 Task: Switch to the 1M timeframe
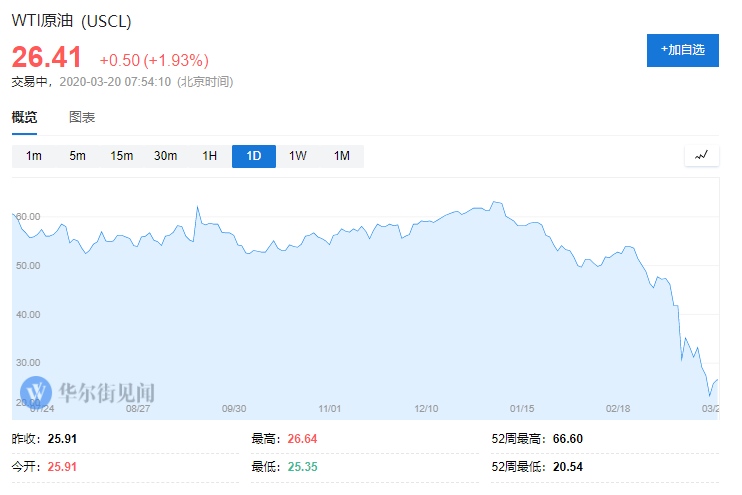coord(342,156)
